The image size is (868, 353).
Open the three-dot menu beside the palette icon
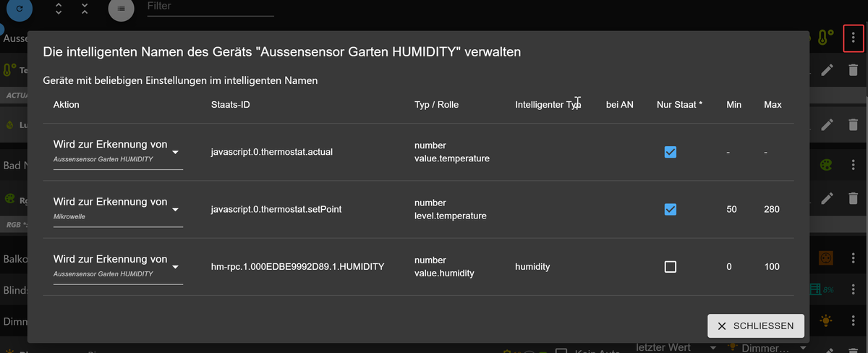854,165
